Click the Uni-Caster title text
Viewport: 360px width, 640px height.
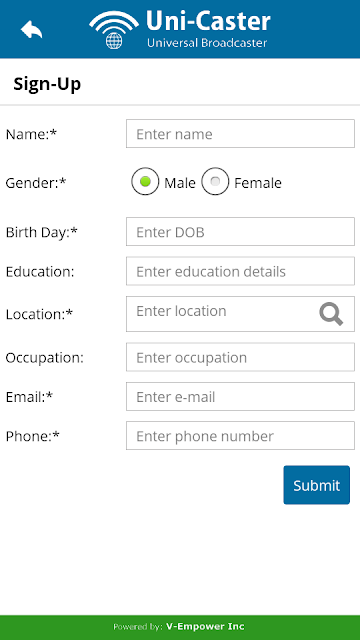click(208, 21)
